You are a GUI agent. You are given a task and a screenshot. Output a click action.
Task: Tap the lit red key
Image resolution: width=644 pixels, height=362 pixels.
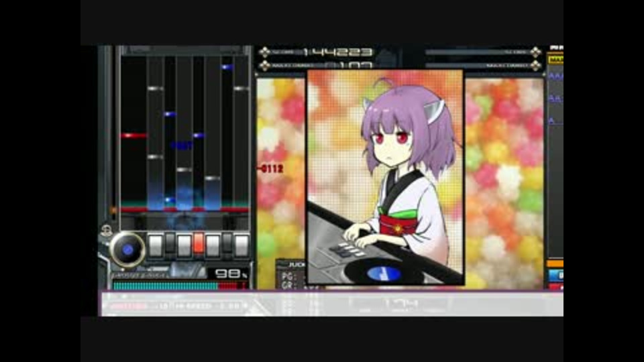[x=199, y=243]
